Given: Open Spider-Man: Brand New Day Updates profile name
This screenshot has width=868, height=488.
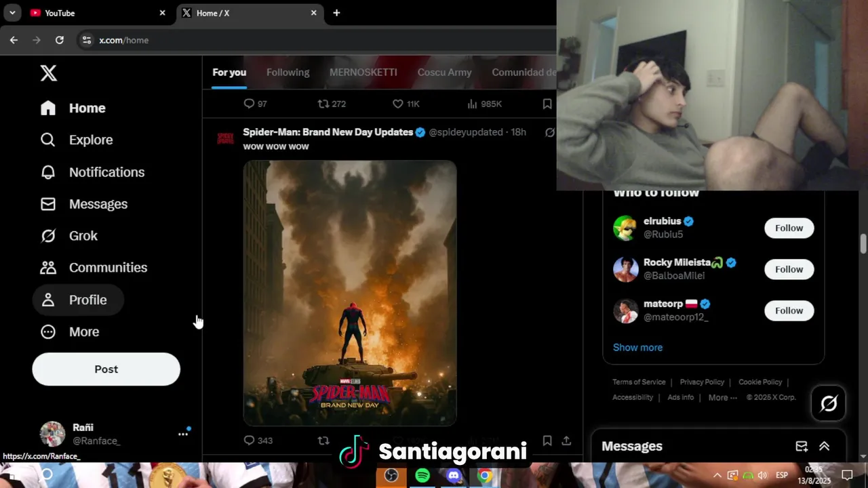Looking at the screenshot, I should [328, 132].
